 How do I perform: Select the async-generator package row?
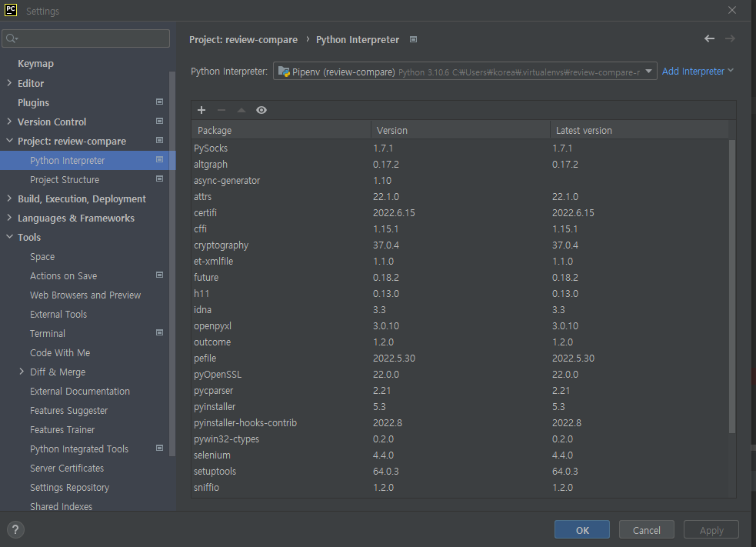click(460, 180)
